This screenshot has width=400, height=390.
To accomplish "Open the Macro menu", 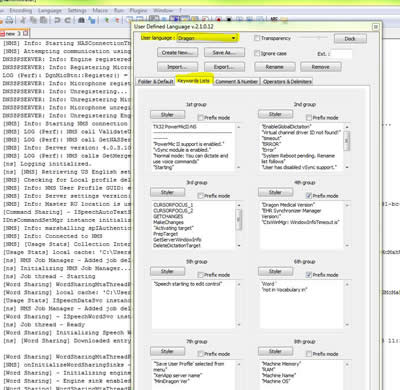I will click(100, 11).
